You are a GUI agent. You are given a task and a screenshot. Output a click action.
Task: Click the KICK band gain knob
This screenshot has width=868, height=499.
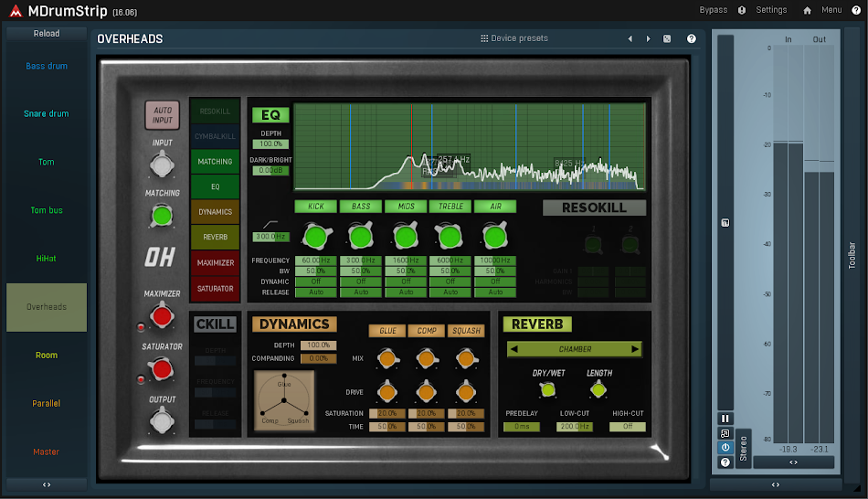(x=316, y=237)
